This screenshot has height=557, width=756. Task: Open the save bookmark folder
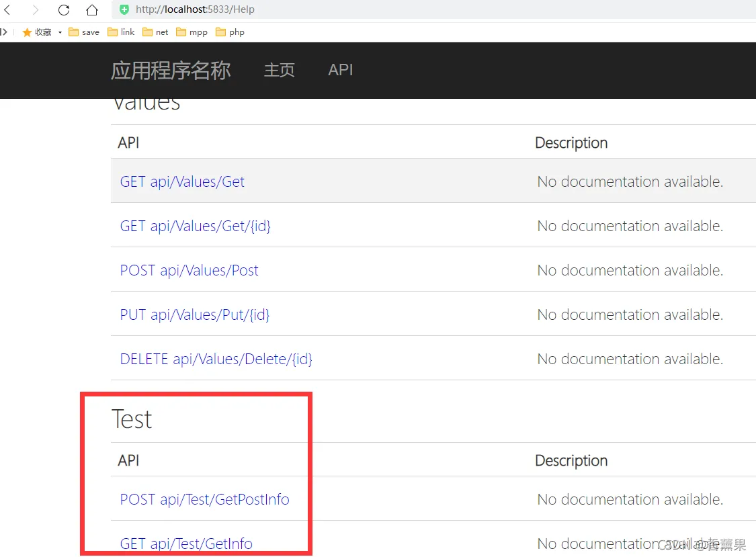pyautogui.click(x=84, y=32)
